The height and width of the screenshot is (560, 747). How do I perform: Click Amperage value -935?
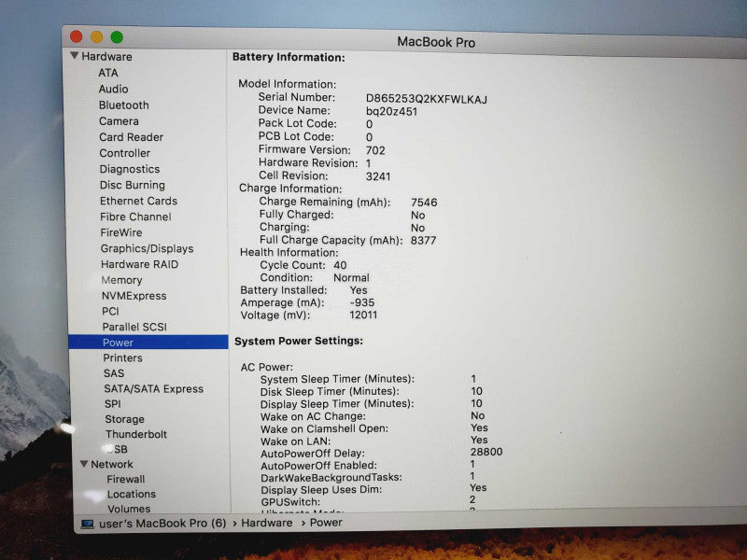pyautogui.click(x=362, y=302)
